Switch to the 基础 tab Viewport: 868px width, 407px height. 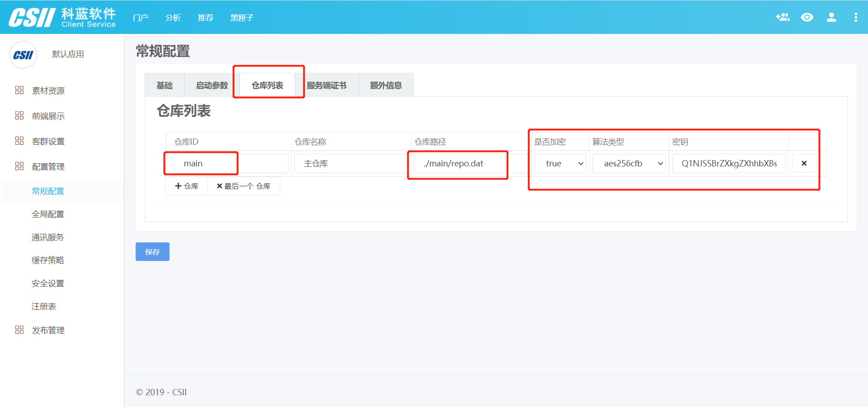[165, 85]
